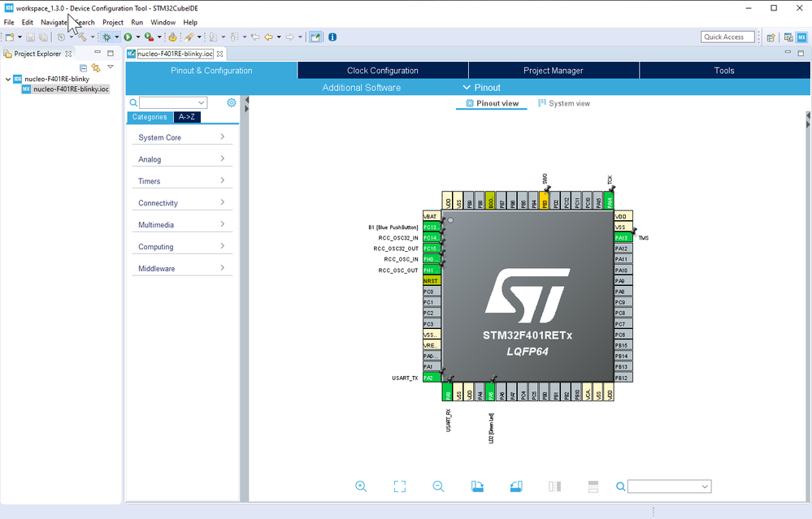Collapse the nucleo-F401RE-blinky project tree
812x519 pixels.
click(8, 79)
